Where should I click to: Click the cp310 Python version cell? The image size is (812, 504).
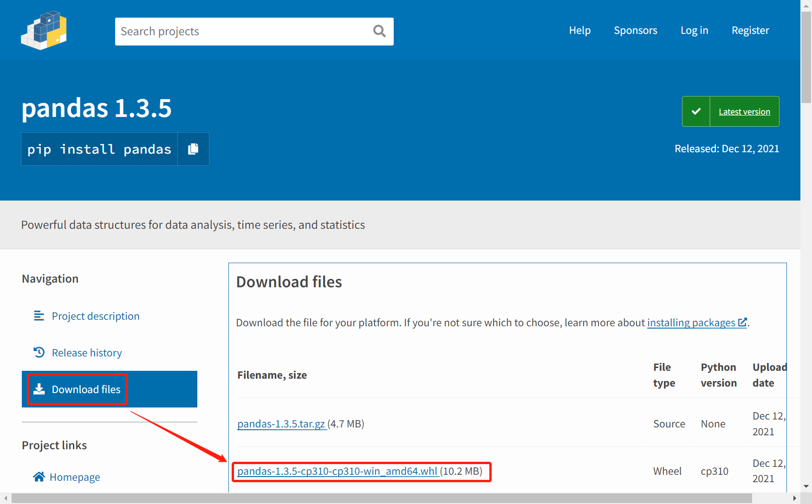pyautogui.click(x=715, y=471)
